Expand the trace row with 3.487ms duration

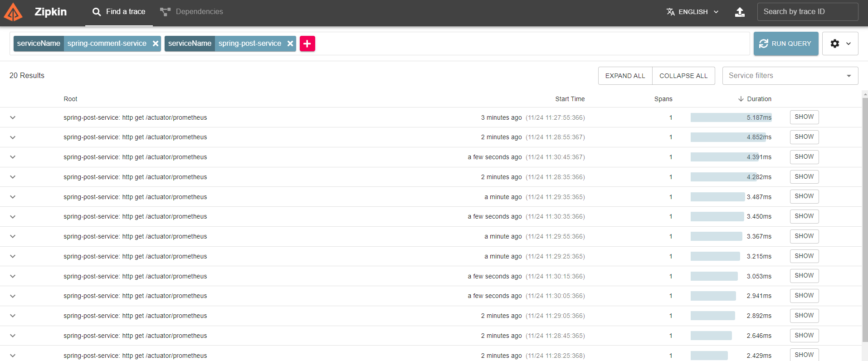[x=13, y=197]
